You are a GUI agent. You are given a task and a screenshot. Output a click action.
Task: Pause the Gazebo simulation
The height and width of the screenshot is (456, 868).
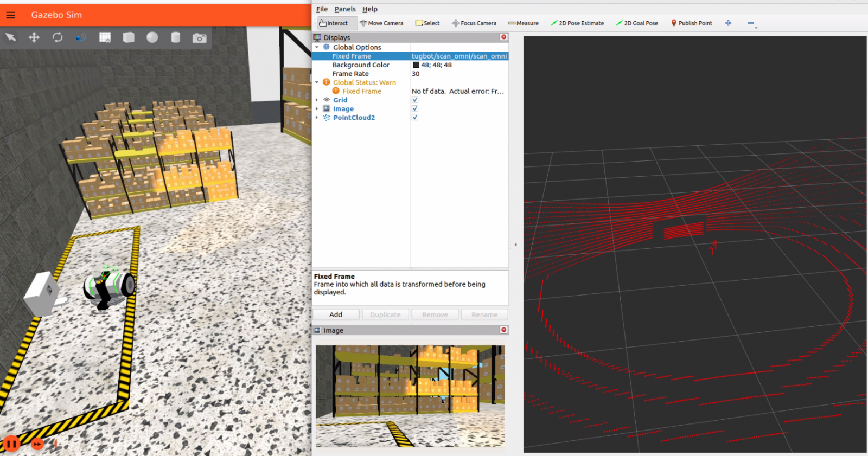tap(11, 444)
